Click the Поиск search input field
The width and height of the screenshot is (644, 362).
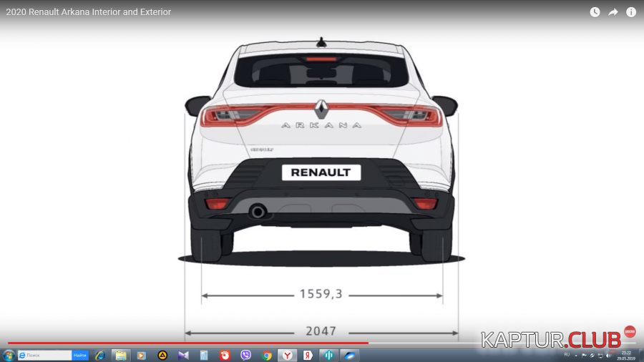[45, 355]
